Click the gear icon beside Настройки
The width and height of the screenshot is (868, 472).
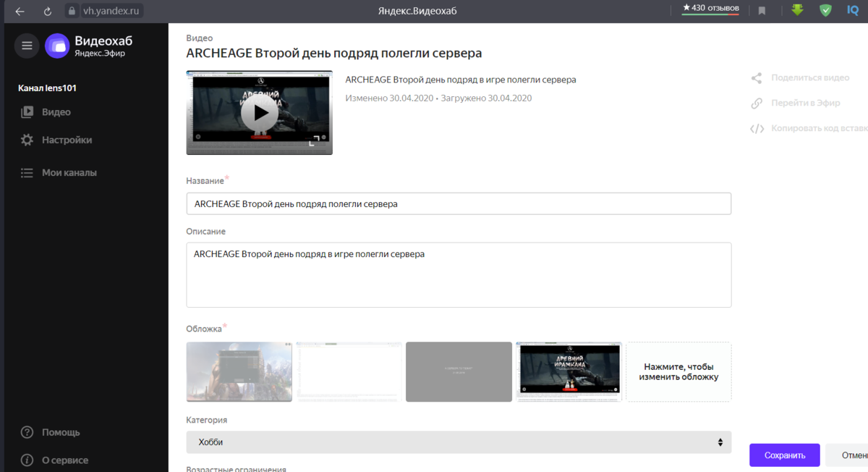click(27, 140)
